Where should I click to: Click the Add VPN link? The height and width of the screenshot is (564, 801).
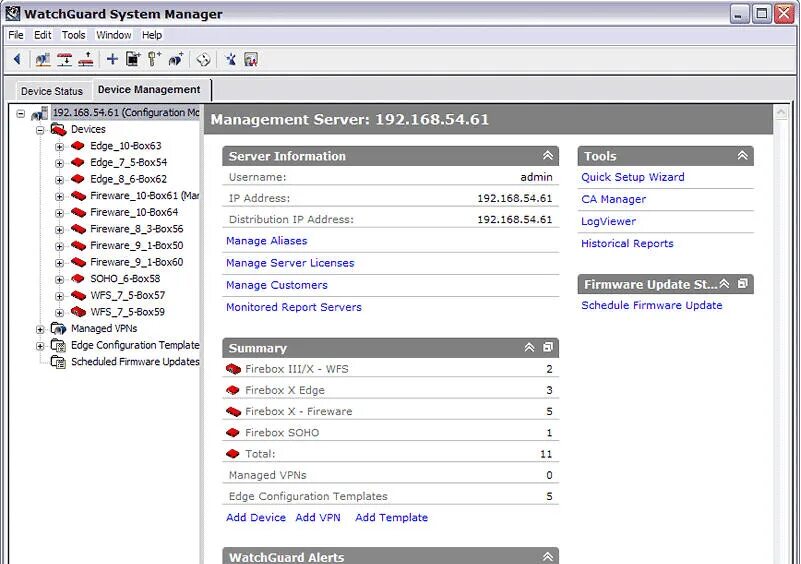pos(318,517)
